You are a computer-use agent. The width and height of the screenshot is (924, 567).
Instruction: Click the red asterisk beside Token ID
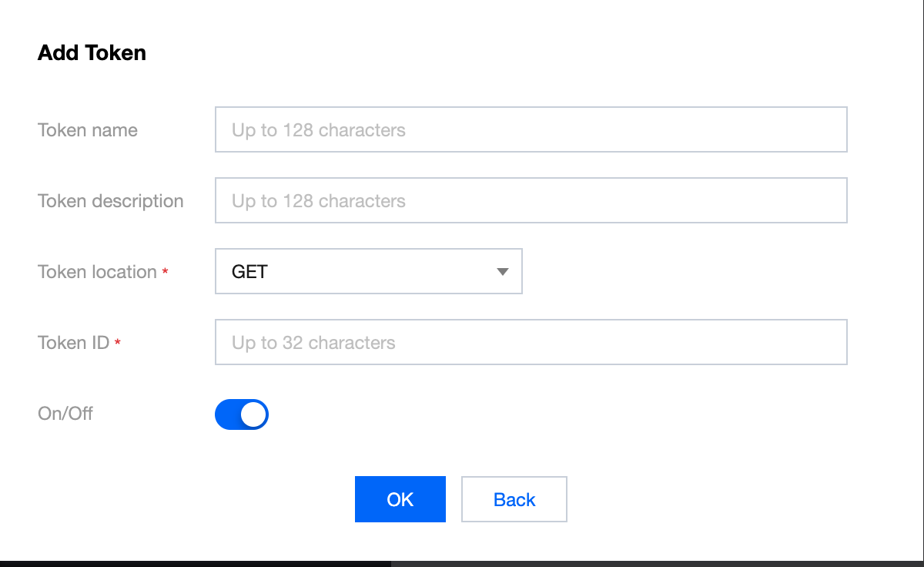(118, 344)
